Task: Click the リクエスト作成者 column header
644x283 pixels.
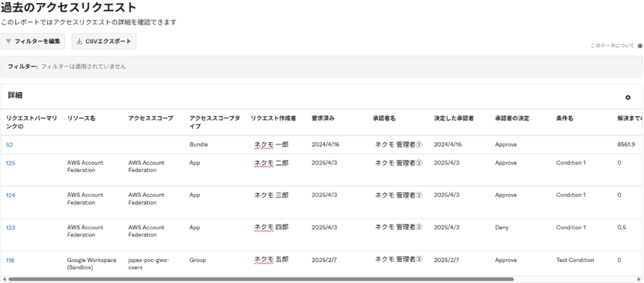Action: 273,118
